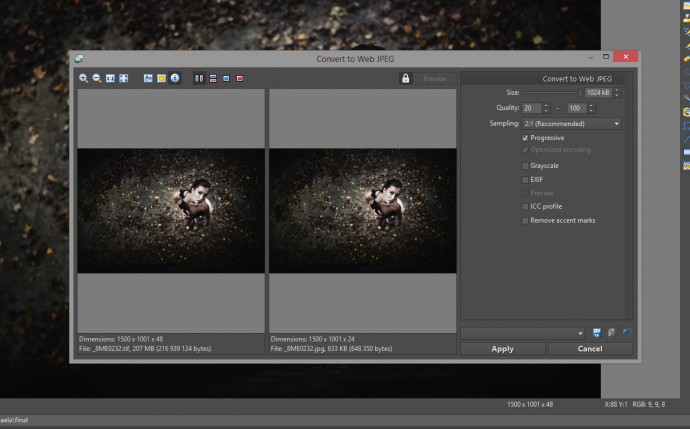Enable the Grayscale checkbox
The width and height of the screenshot is (690, 429).
[525, 166]
